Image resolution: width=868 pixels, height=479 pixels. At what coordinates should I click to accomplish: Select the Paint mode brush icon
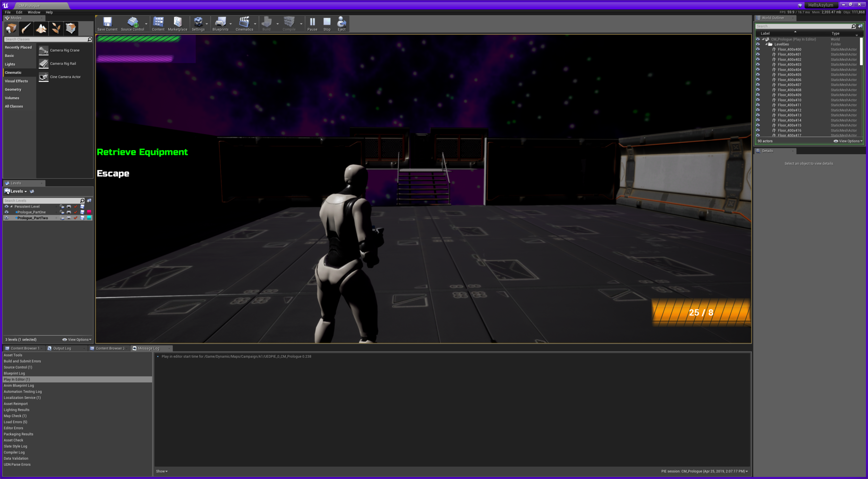26,28
